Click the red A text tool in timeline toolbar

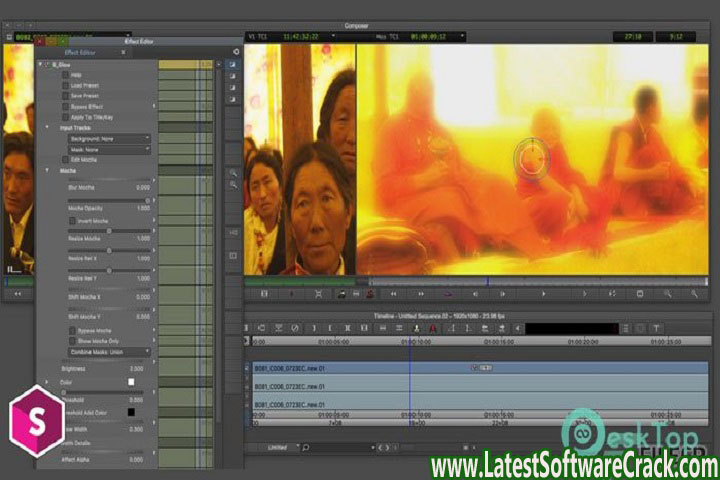432,328
